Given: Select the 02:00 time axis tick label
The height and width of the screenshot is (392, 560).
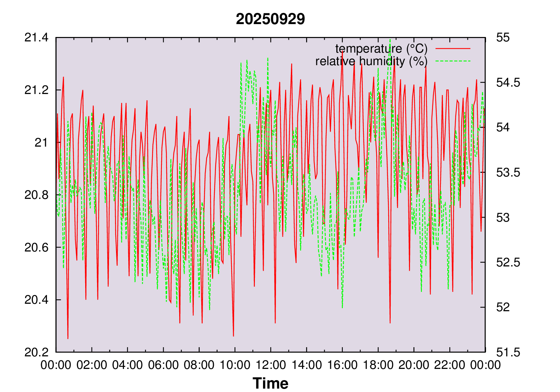Looking at the screenshot, I should 92,365.
